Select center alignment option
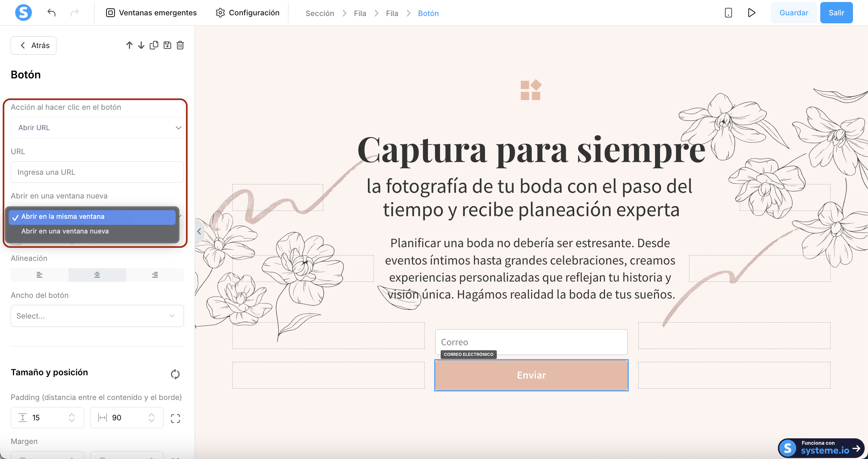 [x=97, y=275]
